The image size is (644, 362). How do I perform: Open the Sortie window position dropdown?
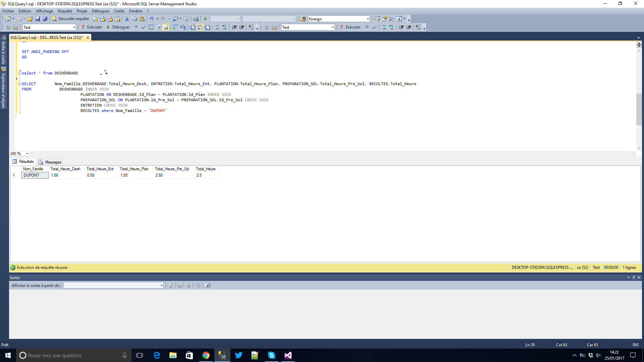click(629, 278)
